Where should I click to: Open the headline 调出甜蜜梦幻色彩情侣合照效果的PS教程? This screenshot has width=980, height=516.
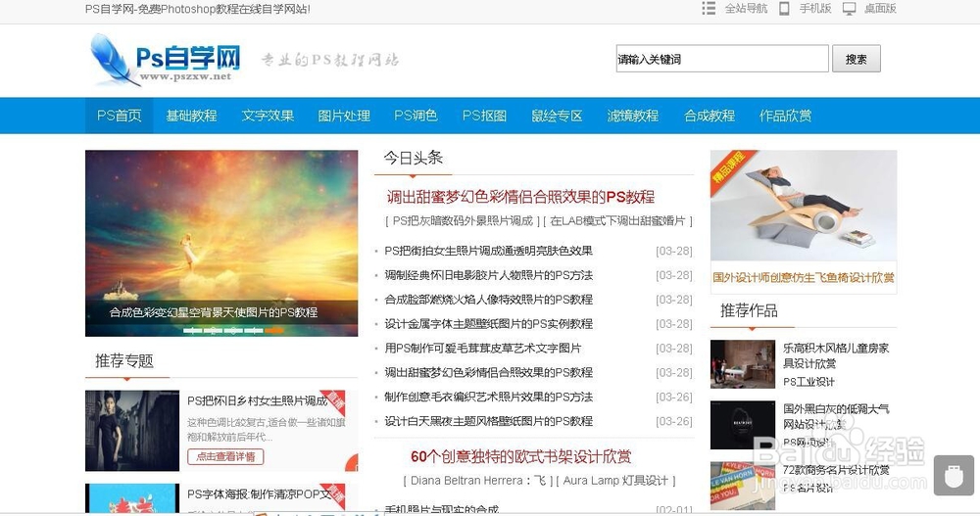pos(520,198)
